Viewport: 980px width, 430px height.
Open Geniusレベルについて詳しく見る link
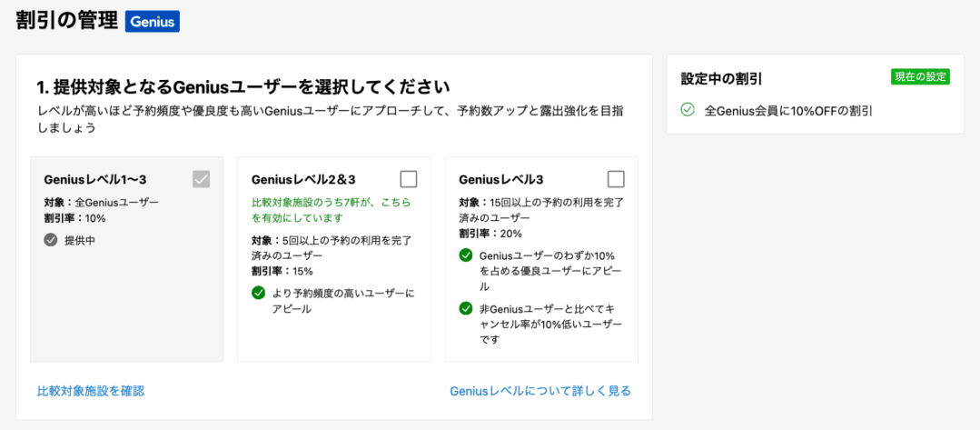click(x=540, y=391)
